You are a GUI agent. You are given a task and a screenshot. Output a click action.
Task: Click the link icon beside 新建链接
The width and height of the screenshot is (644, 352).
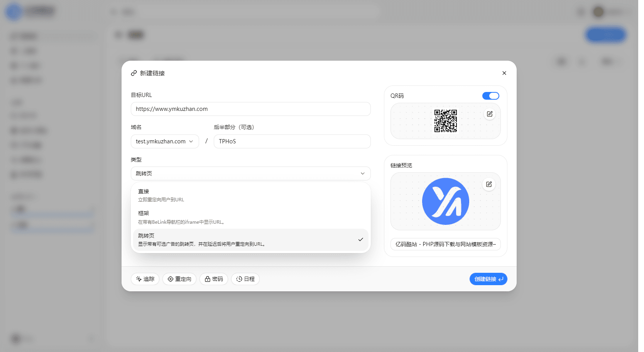coord(134,73)
